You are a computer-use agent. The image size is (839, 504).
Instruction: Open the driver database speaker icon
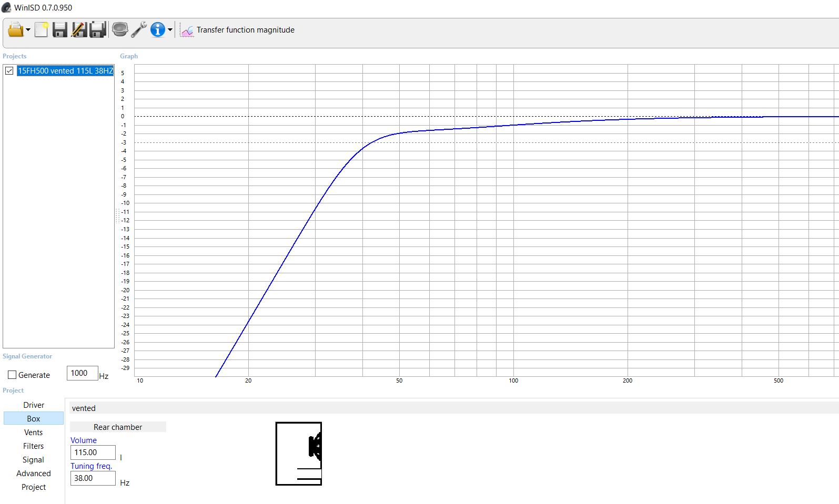click(120, 29)
